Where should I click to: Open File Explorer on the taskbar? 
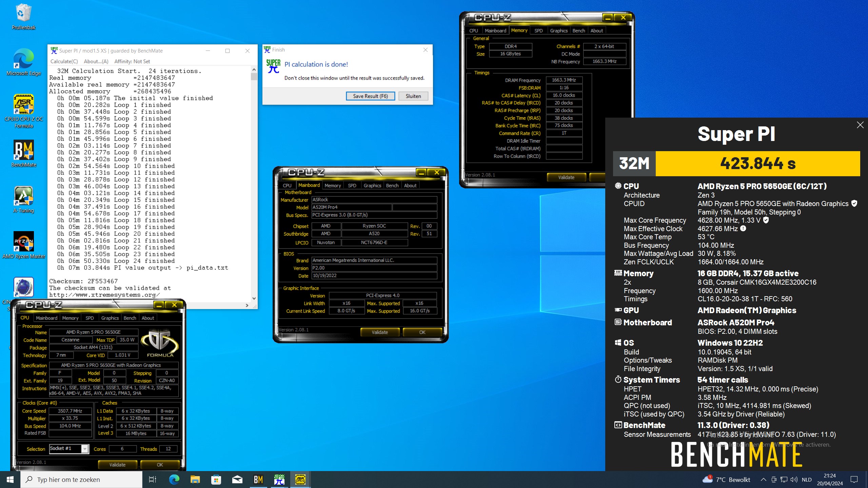pyautogui.click(x=195, y=480)
